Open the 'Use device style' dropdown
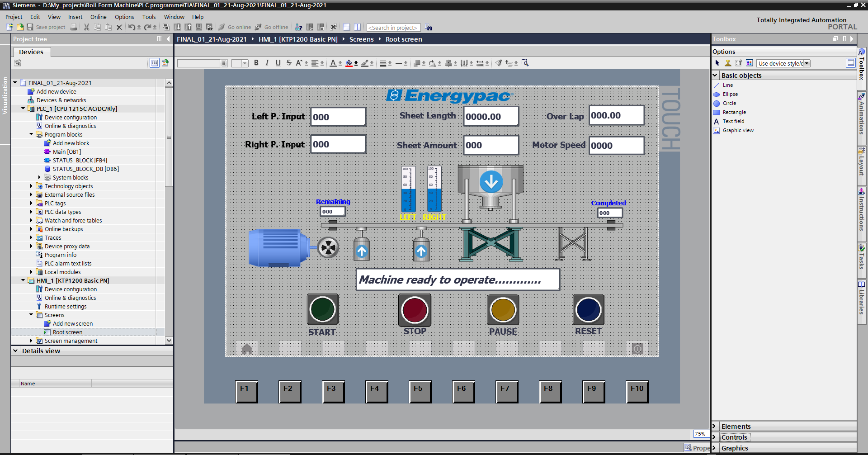The width and height of the screenshot is (868, 455). [806, 63]
